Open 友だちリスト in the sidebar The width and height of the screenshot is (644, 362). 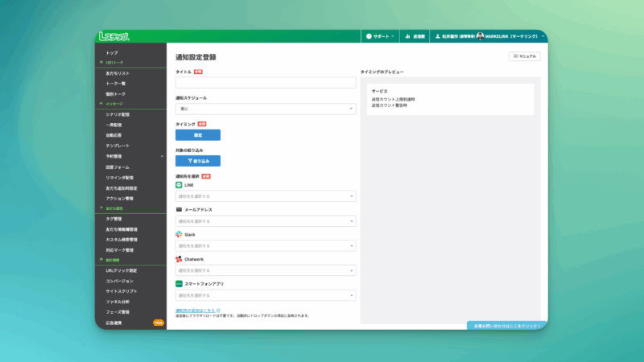(x=118, y=73)
